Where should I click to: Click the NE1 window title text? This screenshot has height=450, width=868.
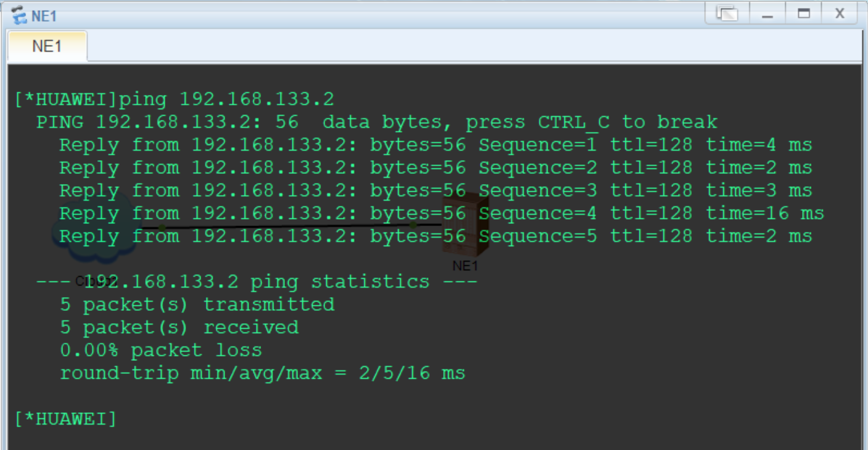pos(44,15)
